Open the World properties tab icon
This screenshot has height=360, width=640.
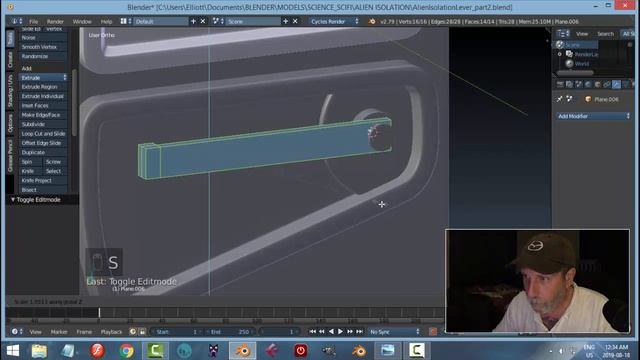(588, 84)
